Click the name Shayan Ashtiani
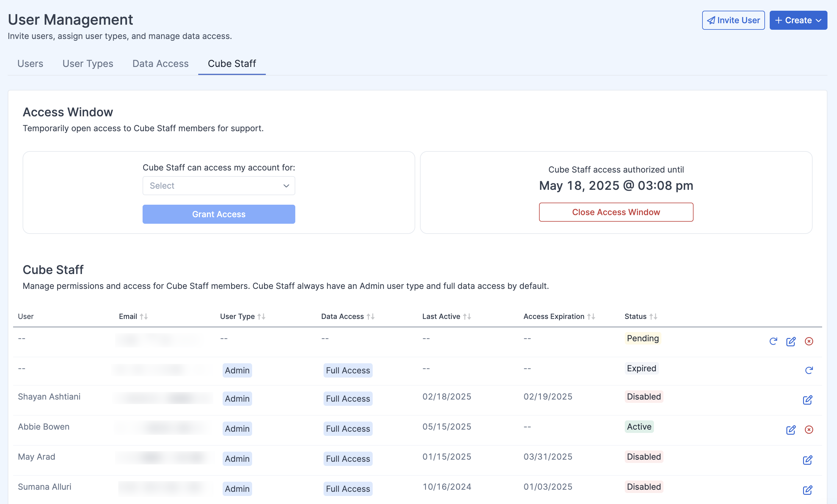Screen dimensions: 837x504 pos(49,396)
